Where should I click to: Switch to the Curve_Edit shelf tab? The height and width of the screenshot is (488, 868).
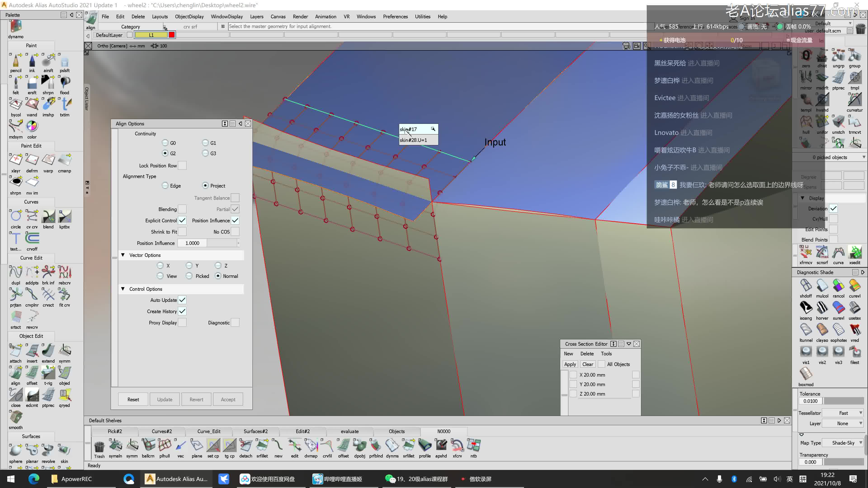209,431
